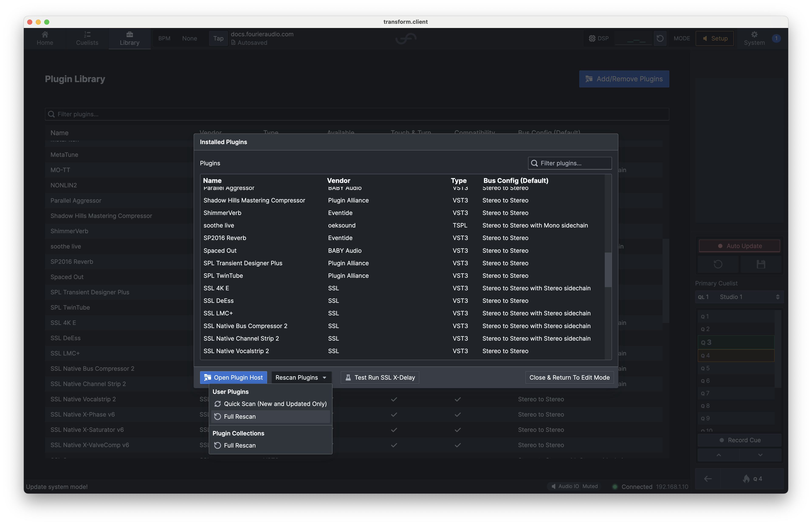Select cue Q 4 in cuelist

(736, 356)
